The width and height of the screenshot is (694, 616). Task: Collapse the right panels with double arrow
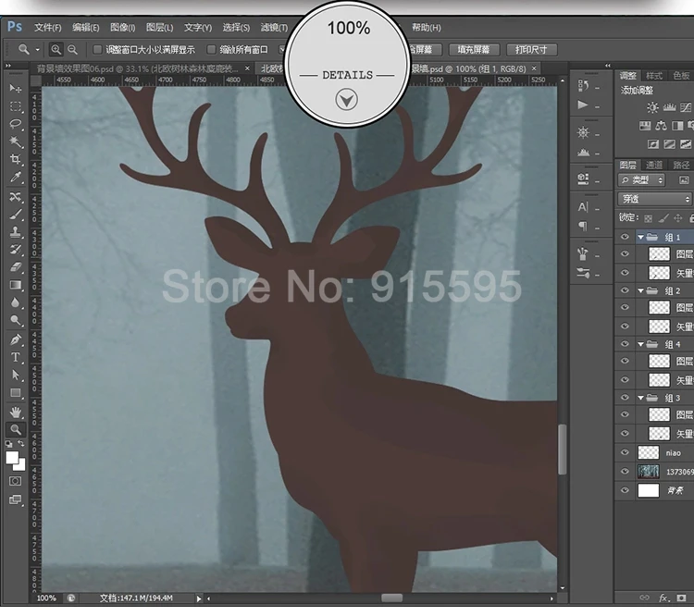coord(608,66)
